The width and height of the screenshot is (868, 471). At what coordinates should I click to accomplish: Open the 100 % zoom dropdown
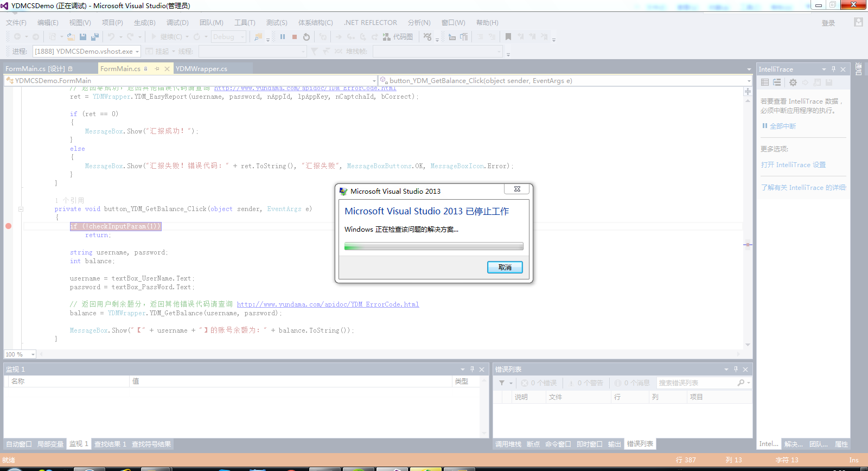pos(20,354)
